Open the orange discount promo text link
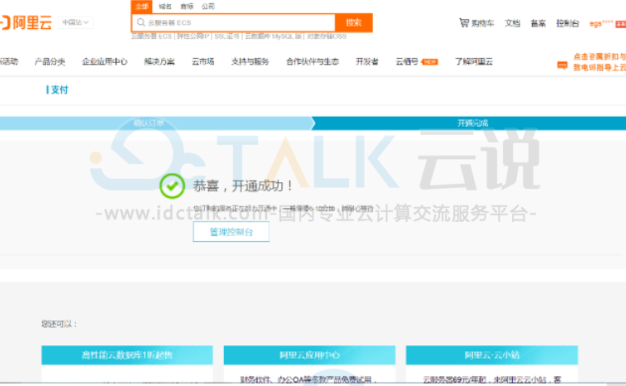Image resolution: width=626 pixels, height=386 pixels. coord(600,62)
